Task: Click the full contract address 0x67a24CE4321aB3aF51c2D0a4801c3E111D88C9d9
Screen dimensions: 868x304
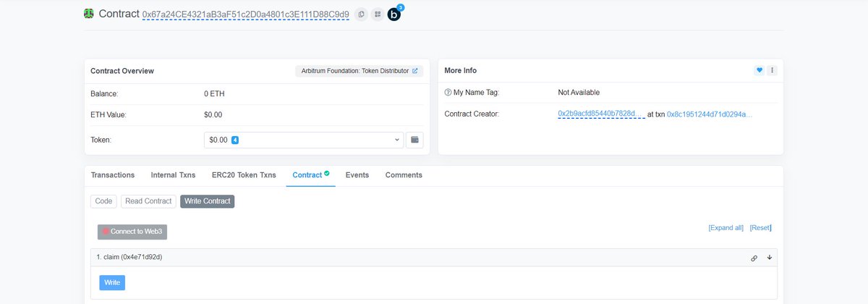Action: pos(246,14)
